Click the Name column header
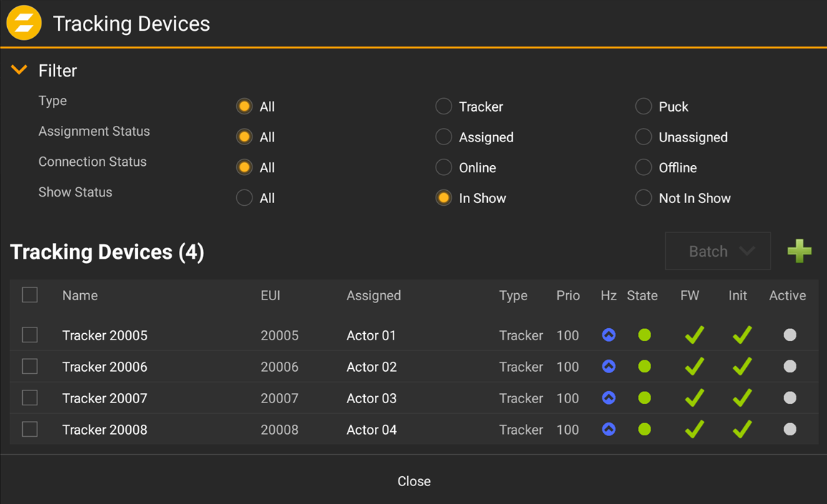Viewport: 827px width, 504px height. [x=79, y=295]
